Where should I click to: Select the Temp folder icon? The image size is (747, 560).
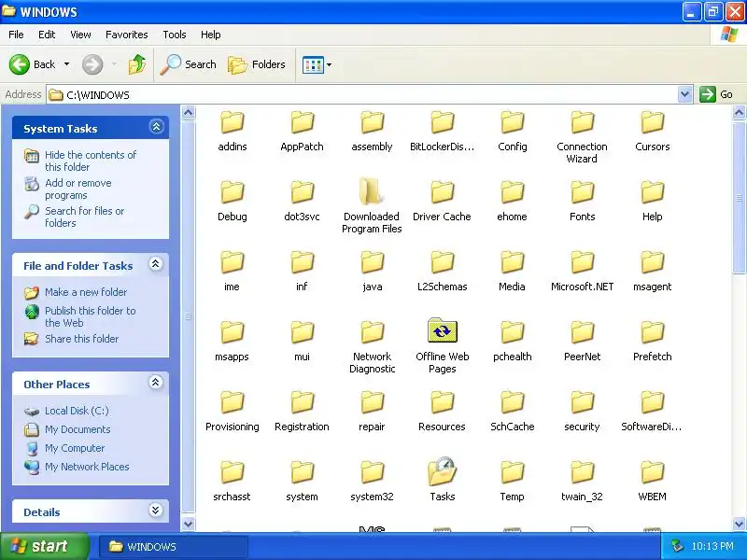pos(512,472)
